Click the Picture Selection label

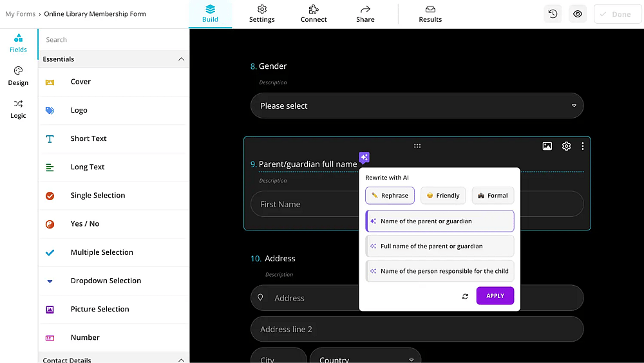[100, 309]
